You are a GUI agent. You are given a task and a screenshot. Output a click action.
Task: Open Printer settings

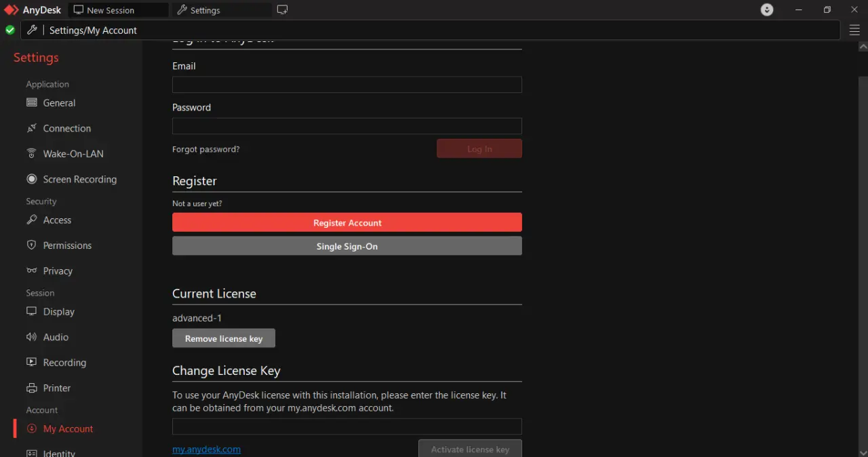57,388
